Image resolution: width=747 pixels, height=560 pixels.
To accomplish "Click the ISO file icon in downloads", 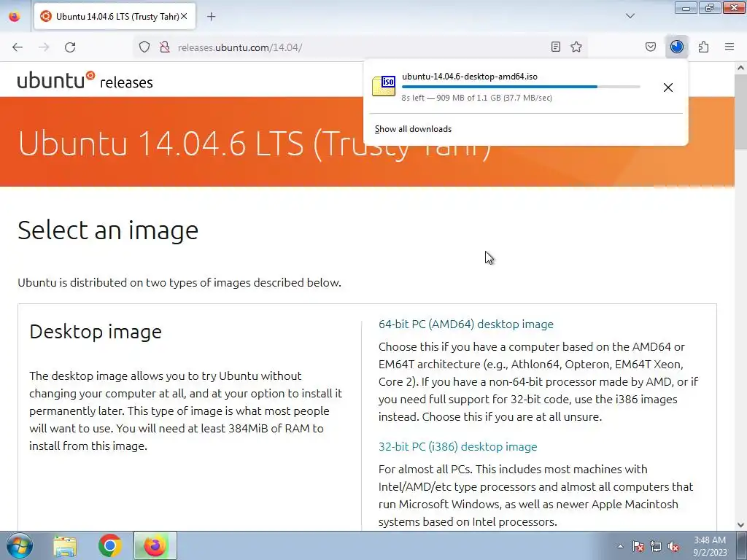I will point(384,86).
